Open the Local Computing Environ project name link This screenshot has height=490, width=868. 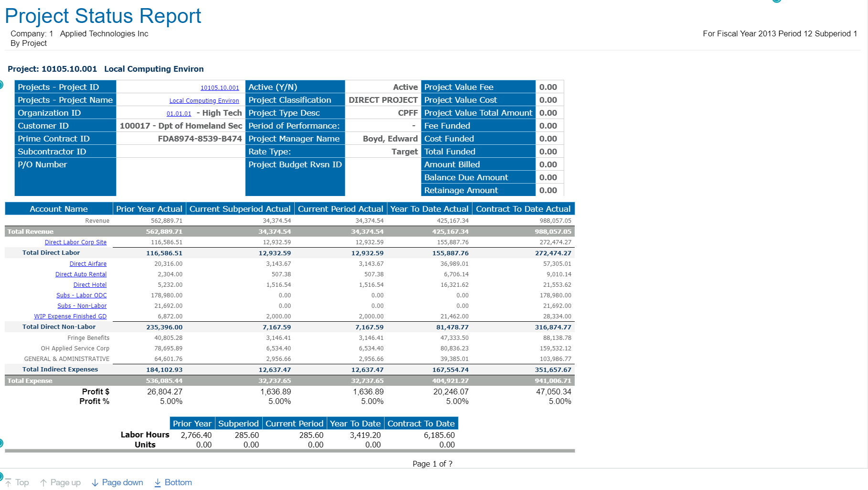coord(204,100)
